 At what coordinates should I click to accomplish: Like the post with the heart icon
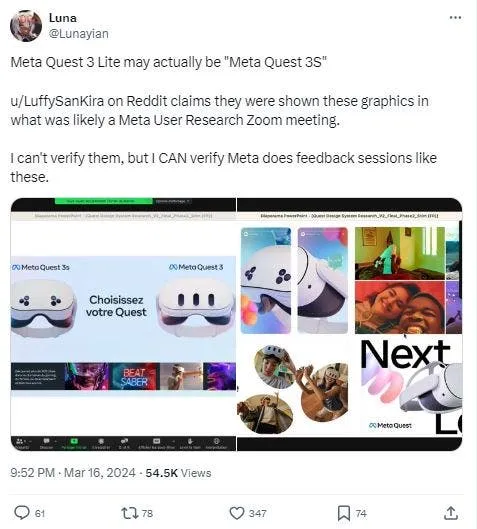237,513
